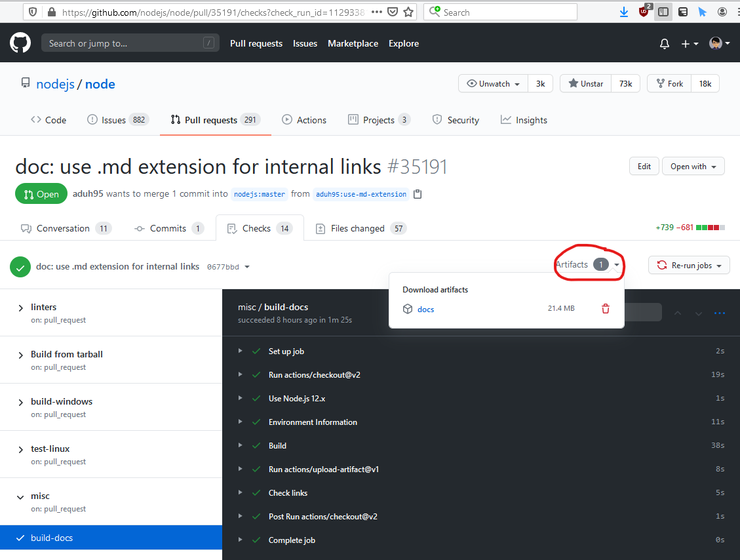This screenshot has width=740, height=560.
Task: Open commit 0677bbd selector dropdown
Action: [x=228, y=267]
